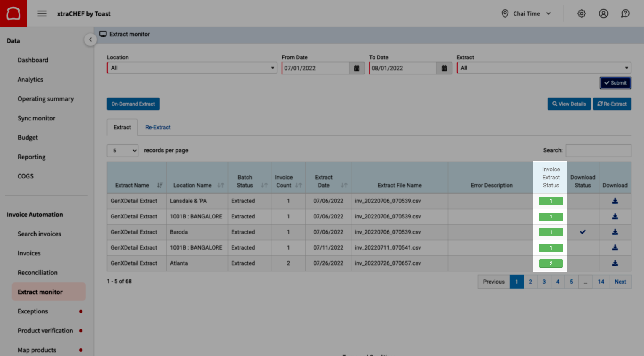Open the To Date calendar picker
The height and width of the screenshot is (356, 644).
point(444,68)
